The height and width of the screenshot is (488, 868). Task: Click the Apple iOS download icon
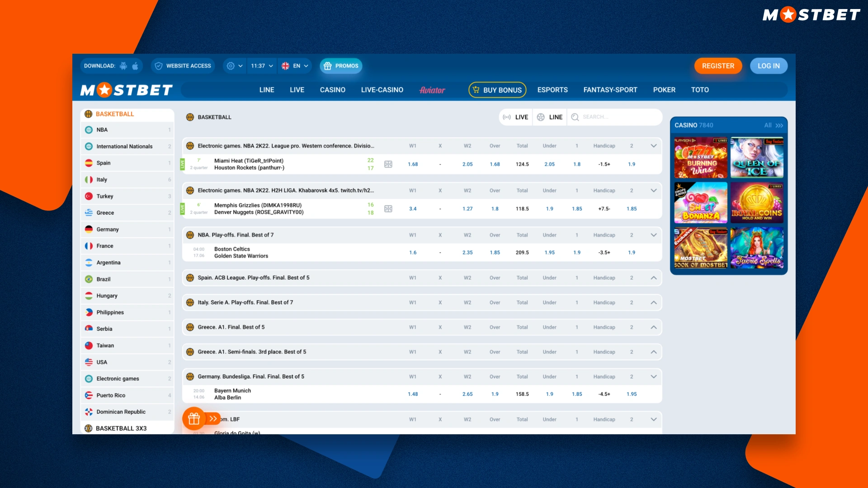point(135,66)
